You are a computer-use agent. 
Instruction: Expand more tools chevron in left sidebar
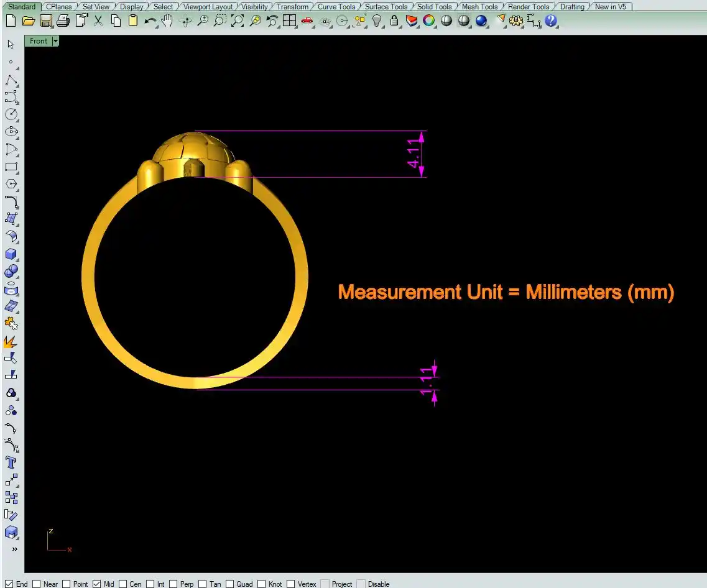(x=14, y=549)
